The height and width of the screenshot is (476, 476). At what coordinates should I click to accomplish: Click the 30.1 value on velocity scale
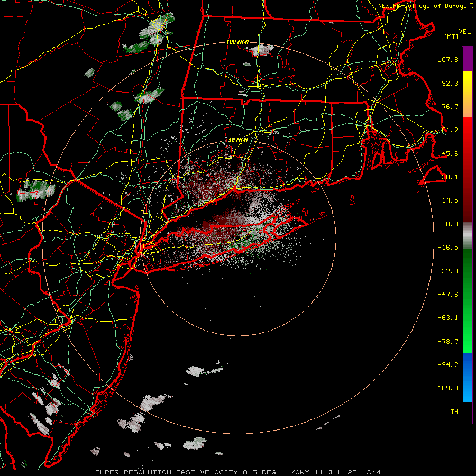coord(450,177)
